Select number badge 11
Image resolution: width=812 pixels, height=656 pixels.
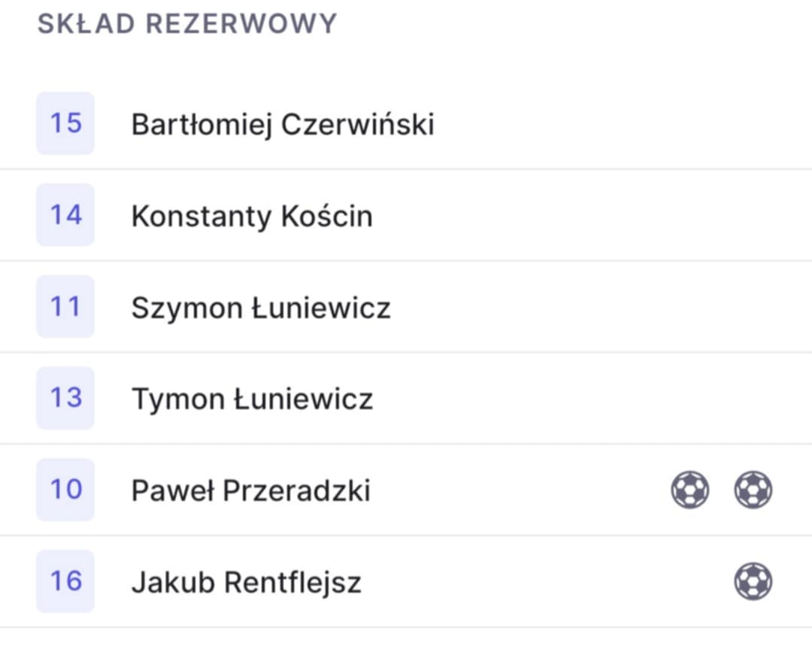[65, 306]
